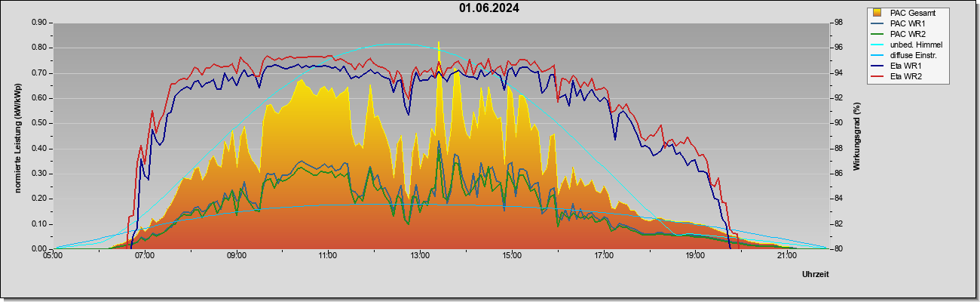Click the 0.10 left axis value
Image resolution: width=980 pixels, height=302 pixels.
[40, 224]
